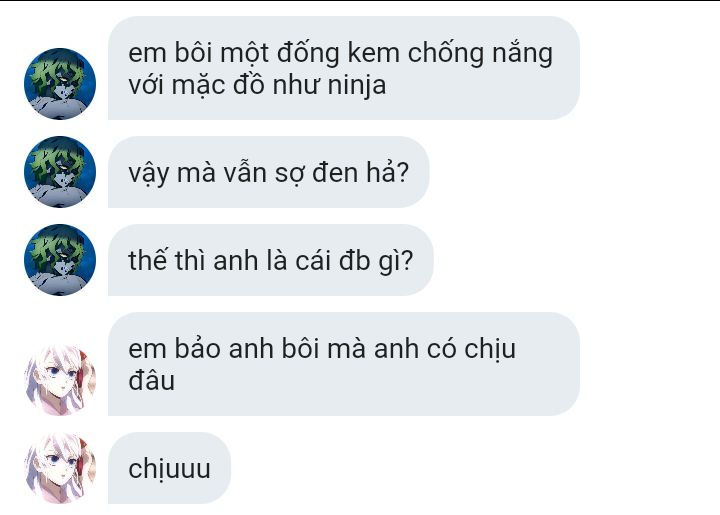The height and width of the screenshot is (515, 720).
Task: Click the word 'đen' in the second message
Action: (335, 174)
